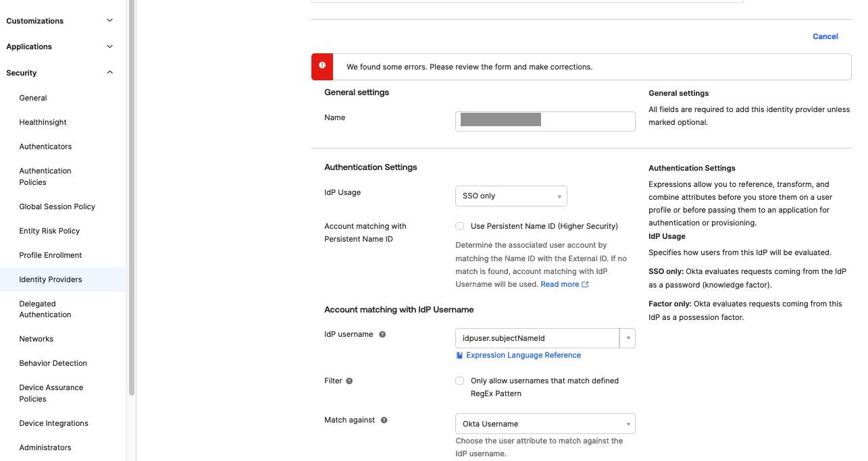Click the external link icon beside Read more
Screen dimensions: 868x461
tap(585, 285)
